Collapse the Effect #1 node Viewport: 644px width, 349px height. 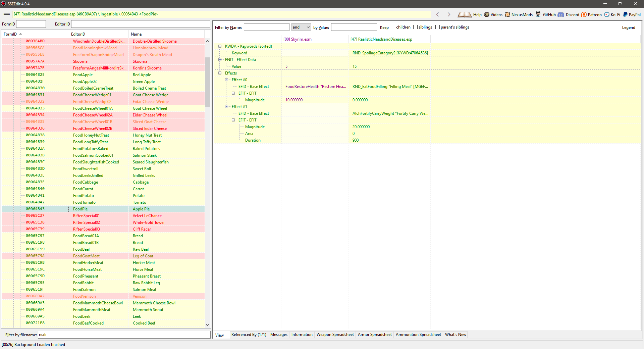227,107
